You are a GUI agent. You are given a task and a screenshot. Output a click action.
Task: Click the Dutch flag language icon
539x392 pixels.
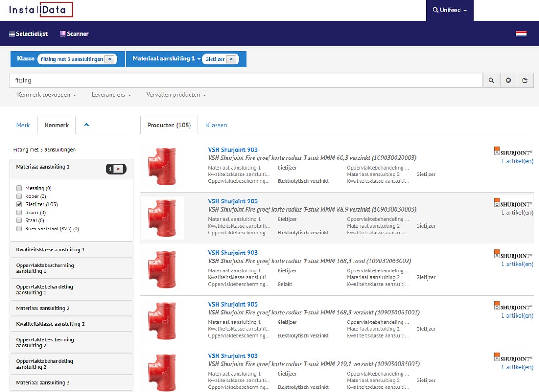[521, 34]
